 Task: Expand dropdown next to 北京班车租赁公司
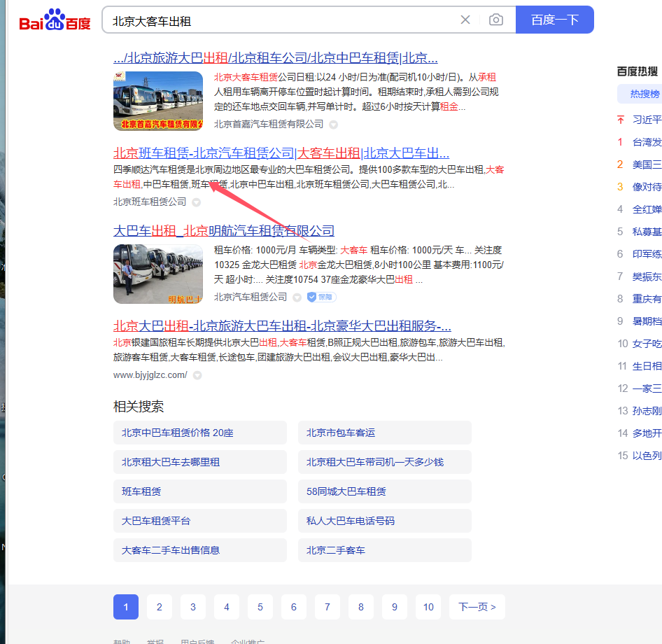coord(197,202)
